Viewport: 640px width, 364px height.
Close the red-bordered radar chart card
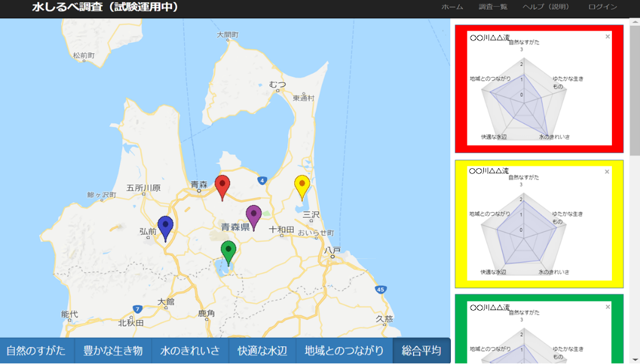[x=608, y=37]
